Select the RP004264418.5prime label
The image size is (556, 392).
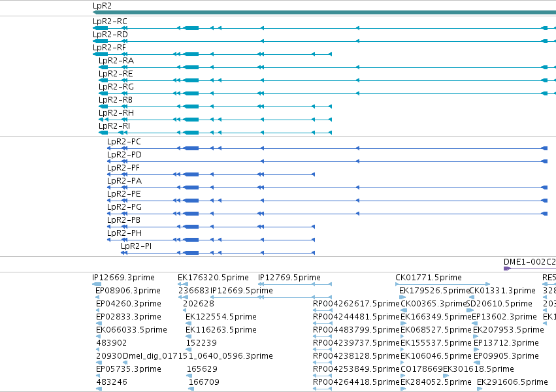(356, 382)
